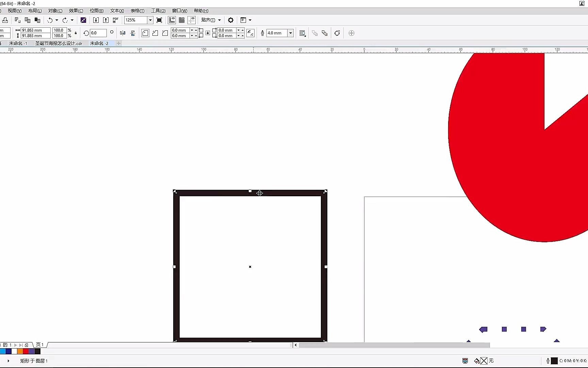This screenshot has width=588, height=368.
Task: Select the chamfered corner style button
Action: point(165,33)
